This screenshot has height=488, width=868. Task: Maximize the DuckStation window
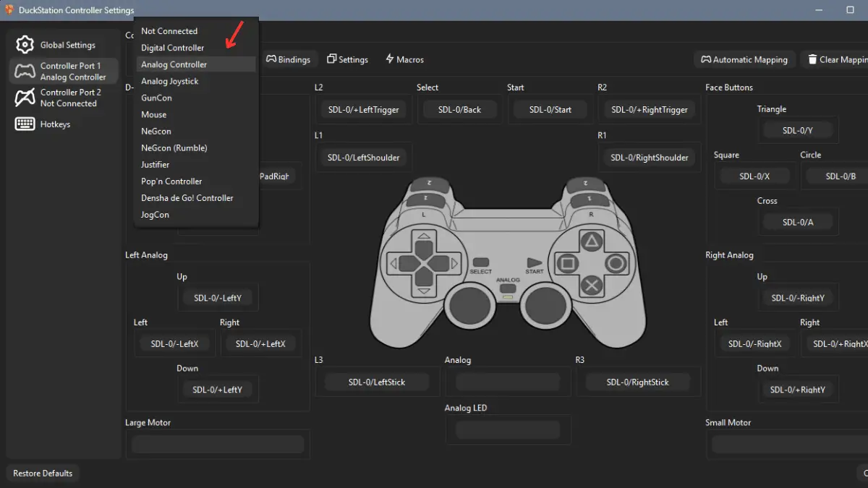[x=851, y=10]
